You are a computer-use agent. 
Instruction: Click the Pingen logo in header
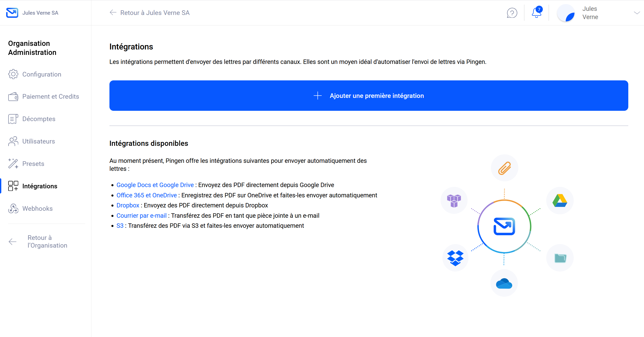(x=12, y=13)
